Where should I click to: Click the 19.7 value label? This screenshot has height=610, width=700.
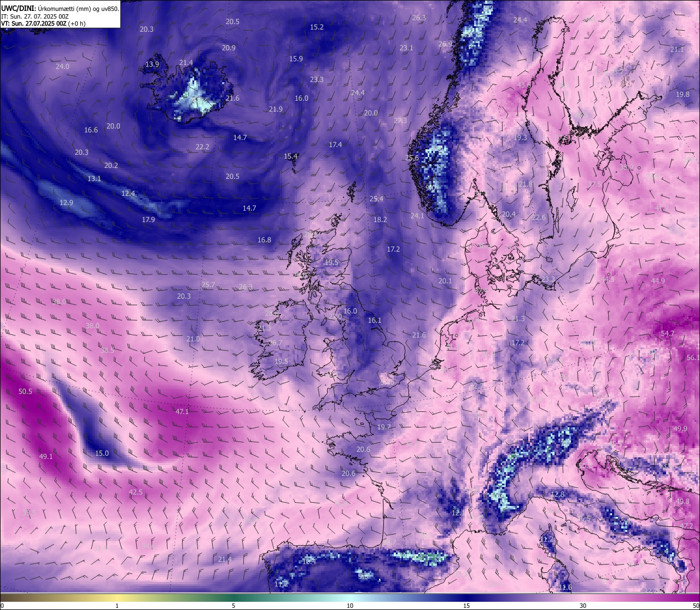[x=384, y=427]
